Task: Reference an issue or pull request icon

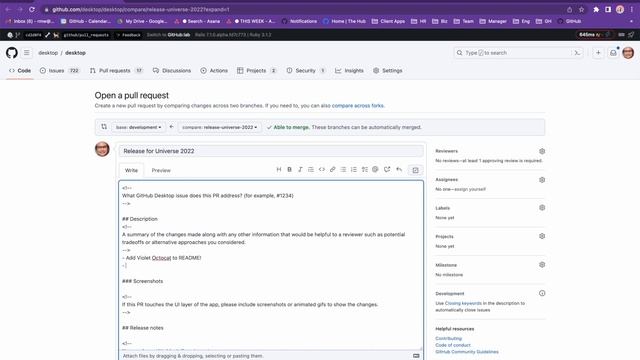Action: [x=387, y=169]
